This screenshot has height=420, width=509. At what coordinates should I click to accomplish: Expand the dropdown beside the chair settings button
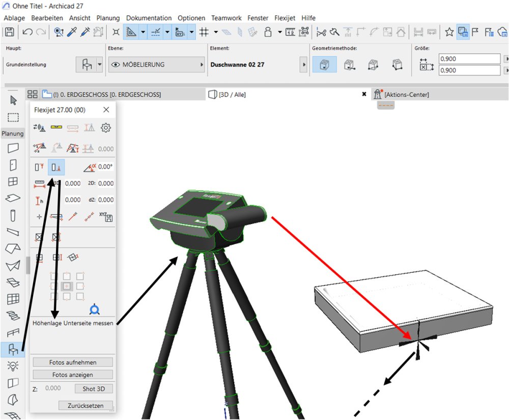[x=100, y=64]
